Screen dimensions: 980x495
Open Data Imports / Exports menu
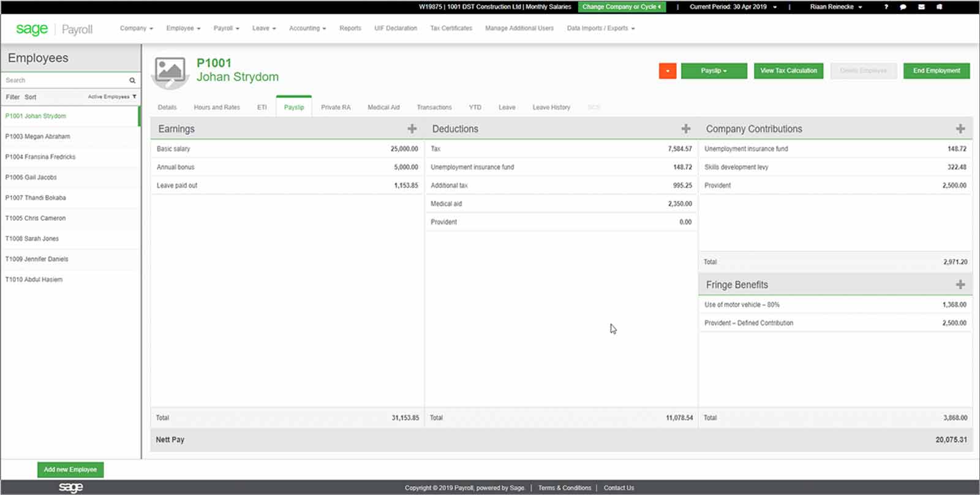[601, 28]
